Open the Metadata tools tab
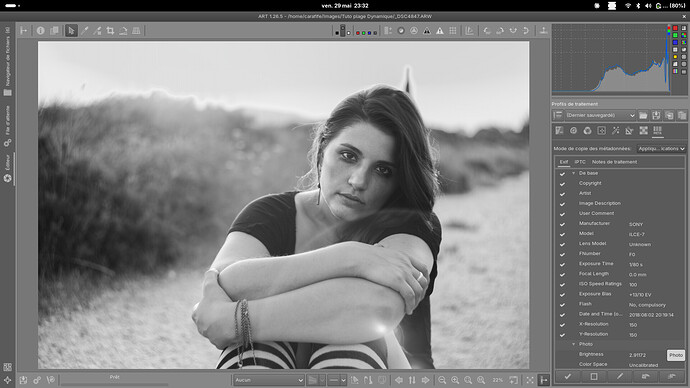Viewport: 690px width, 388px height. (x=657, y=131)
